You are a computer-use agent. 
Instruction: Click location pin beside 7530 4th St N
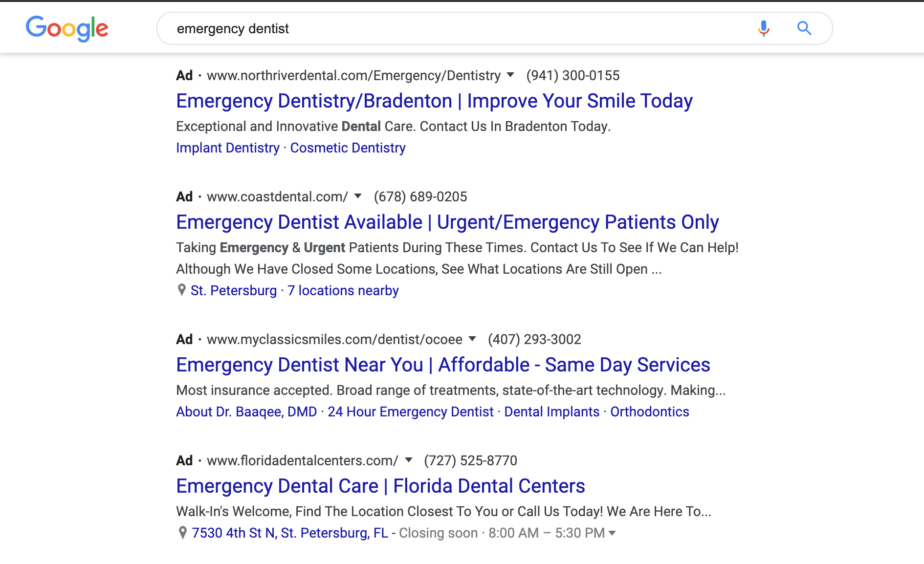(182, 533)
